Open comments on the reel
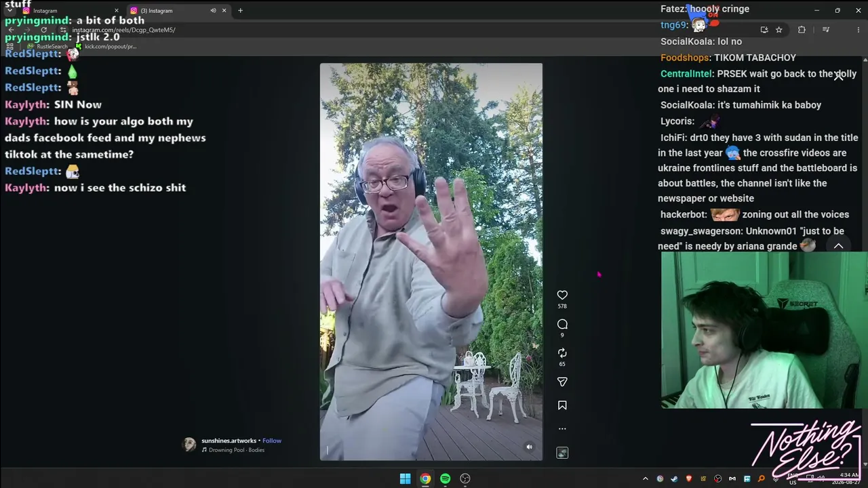The width and height of the screenshot is (868, 488). [562, 324]
